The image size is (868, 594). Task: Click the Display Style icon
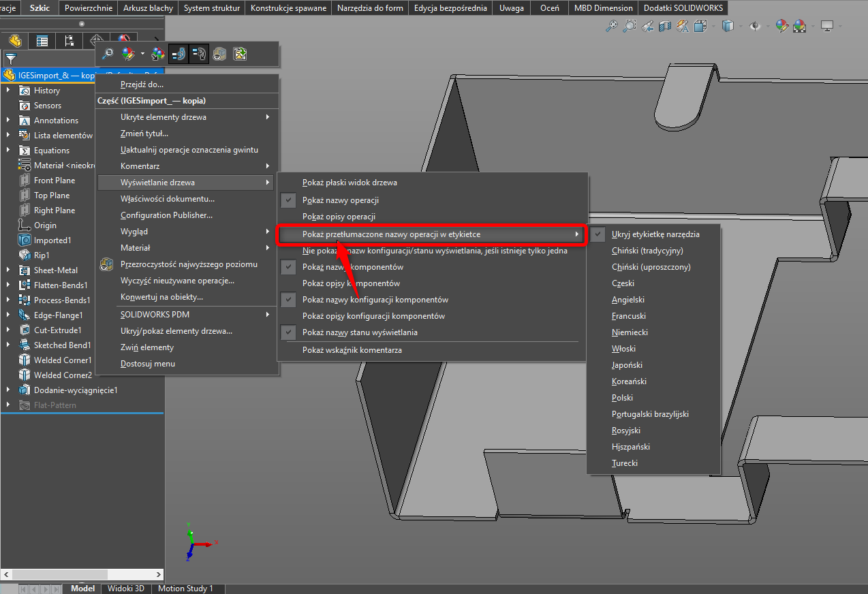point(728,26)
